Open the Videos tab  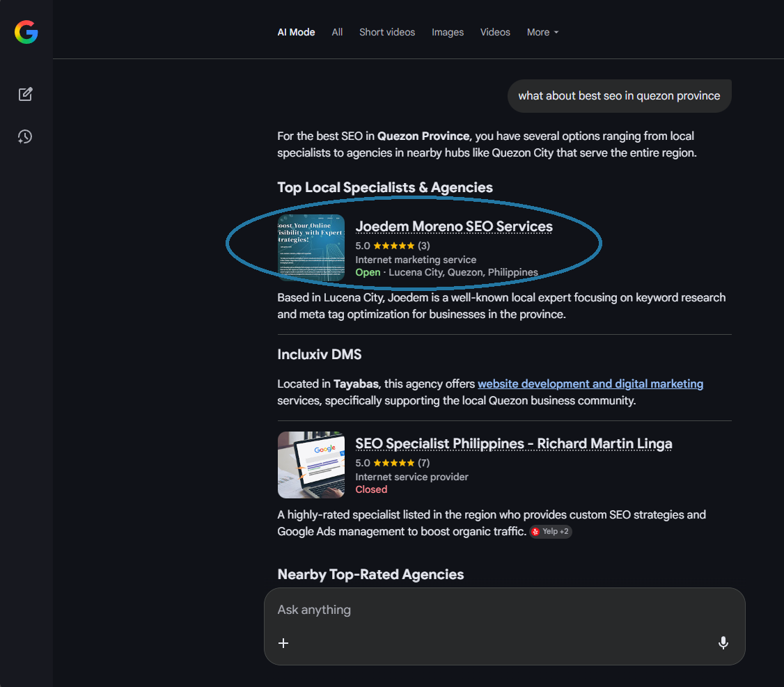(495, 32)
